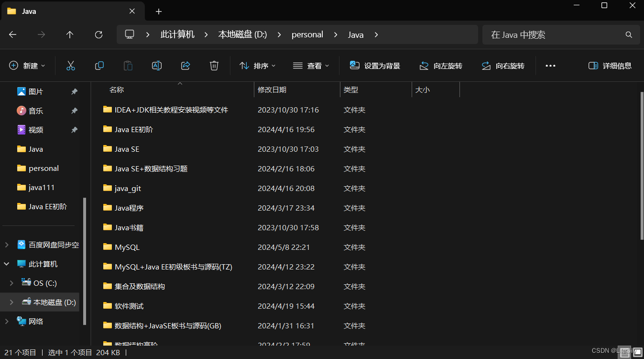Open the See more three-dots menu
The image size is (644, 359).
(550, 66)
